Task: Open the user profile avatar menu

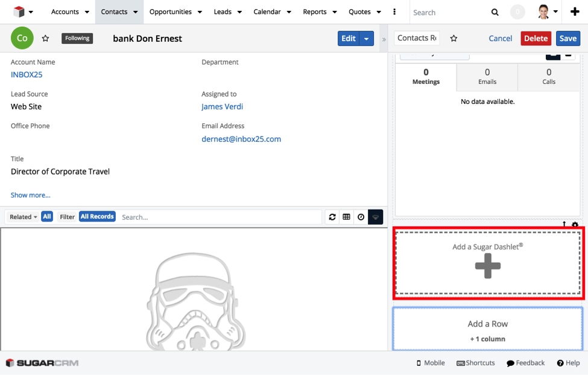Action: pyautogui.click(x=543, y=12)
